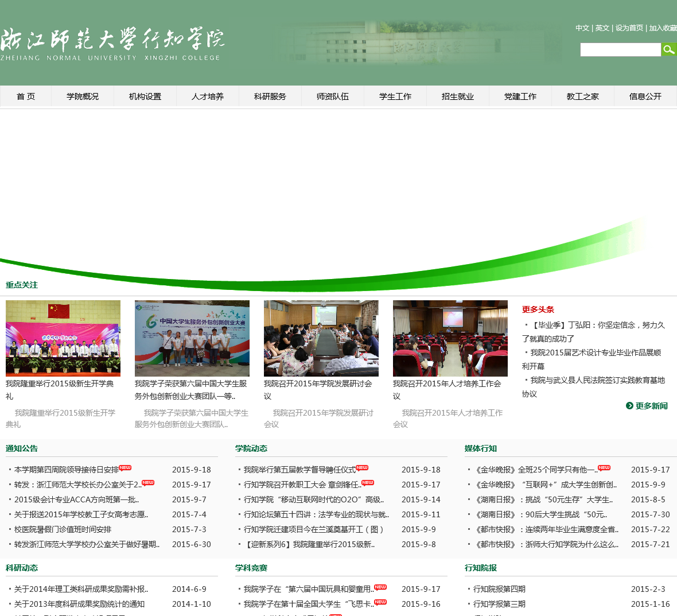Open the 学科竞赛 section heading
This screenshot has width=677, height=616.
pyautogui.click(x=251, y=568)
